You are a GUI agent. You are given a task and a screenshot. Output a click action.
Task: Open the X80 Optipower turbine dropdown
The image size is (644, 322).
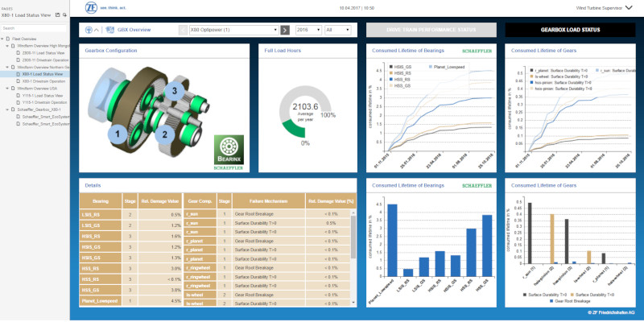tap(233, 30)
